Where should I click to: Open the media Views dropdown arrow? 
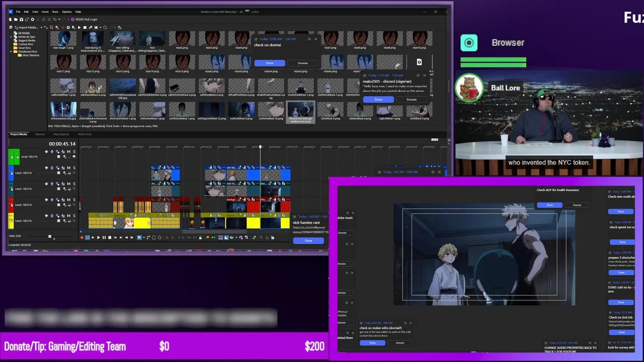pyautogui.click(x=101, y=28)
